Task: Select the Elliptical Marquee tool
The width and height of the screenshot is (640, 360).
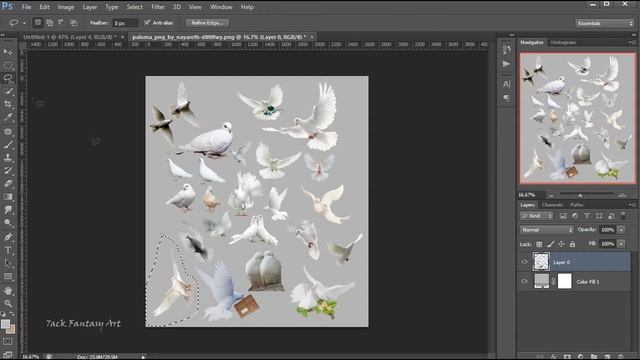Action: tap(8, 65)
